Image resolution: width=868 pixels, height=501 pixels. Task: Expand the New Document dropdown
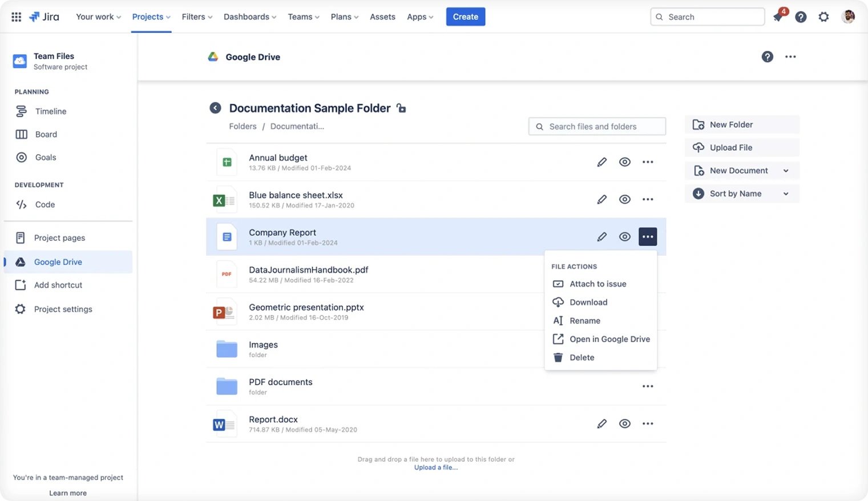(786, 170)
